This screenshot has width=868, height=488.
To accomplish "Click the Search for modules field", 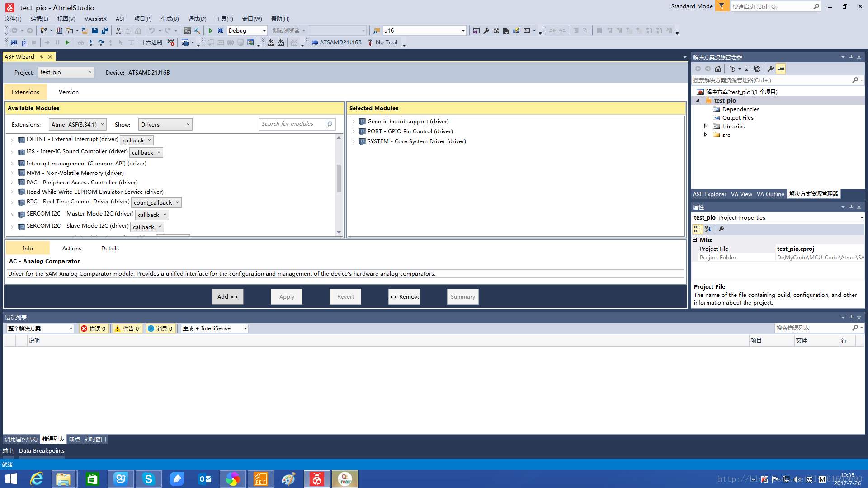I will coord(297,124).
